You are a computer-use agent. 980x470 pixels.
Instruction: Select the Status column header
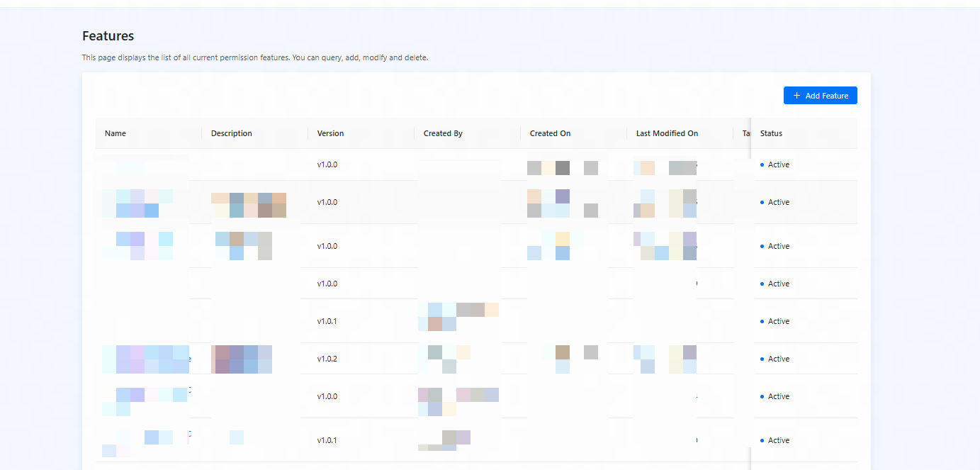771,133
